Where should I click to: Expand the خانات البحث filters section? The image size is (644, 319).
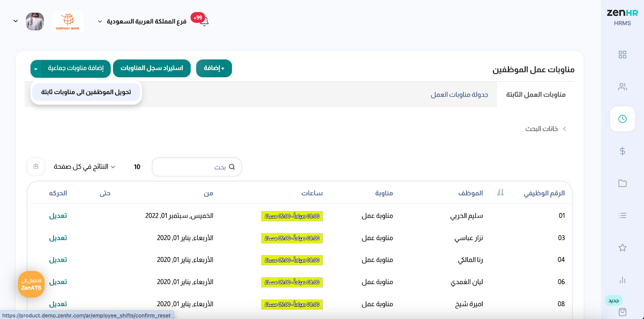(546, 129)
